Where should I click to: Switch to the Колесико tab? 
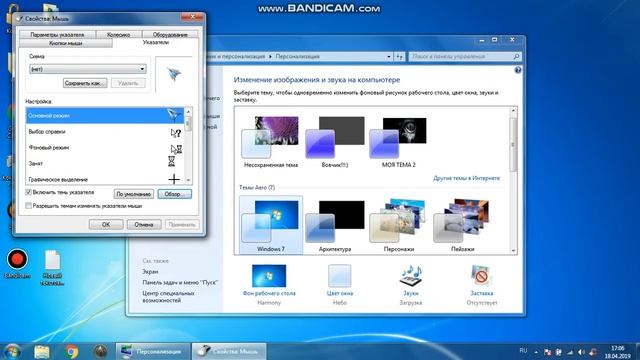pos(119,35)
